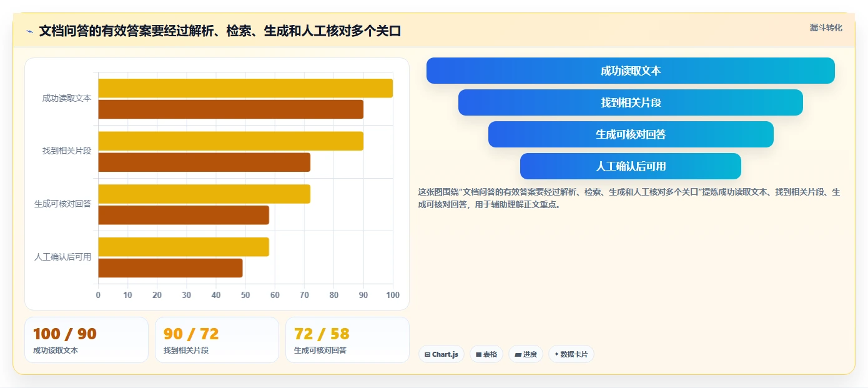This screenshot has height=388, width=868.
Task: Click the 100 / 90 data card
Action: pos(86,340)
